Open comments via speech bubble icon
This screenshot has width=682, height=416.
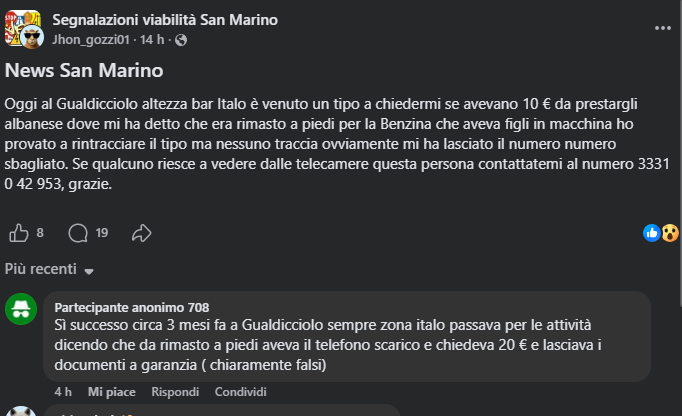(78, 233)
